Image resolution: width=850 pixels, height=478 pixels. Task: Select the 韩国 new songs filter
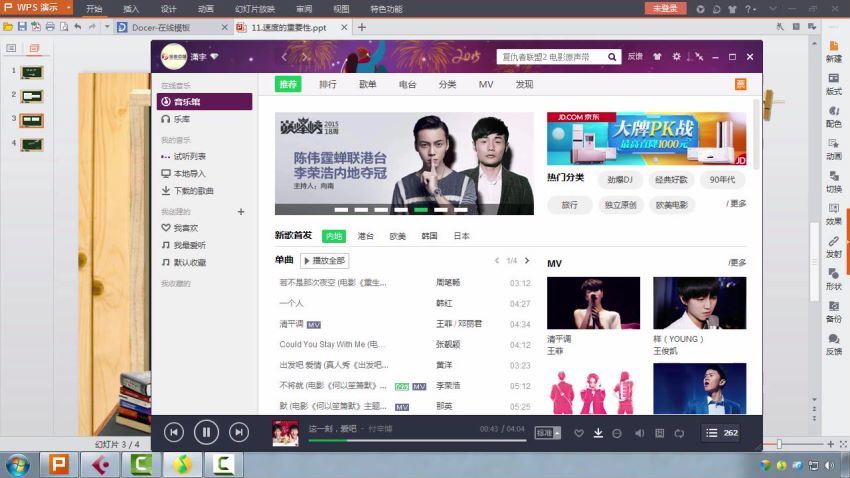[429, 236]
